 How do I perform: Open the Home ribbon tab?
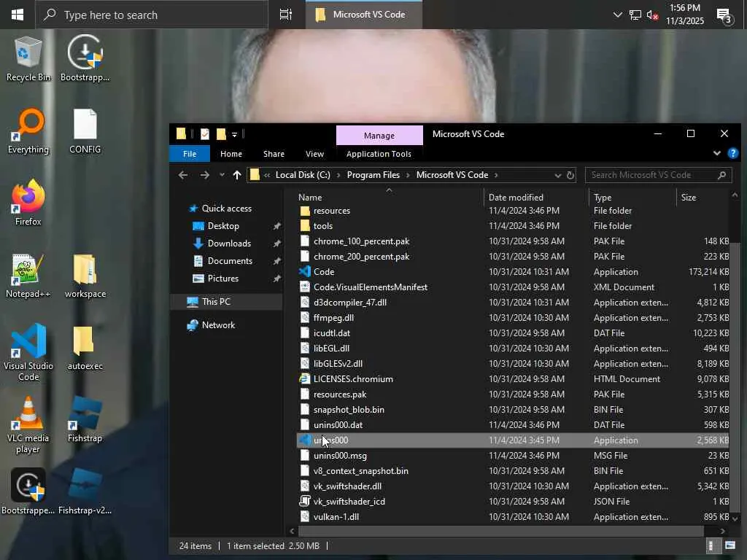pyautogui.click(x=231, y=154)
